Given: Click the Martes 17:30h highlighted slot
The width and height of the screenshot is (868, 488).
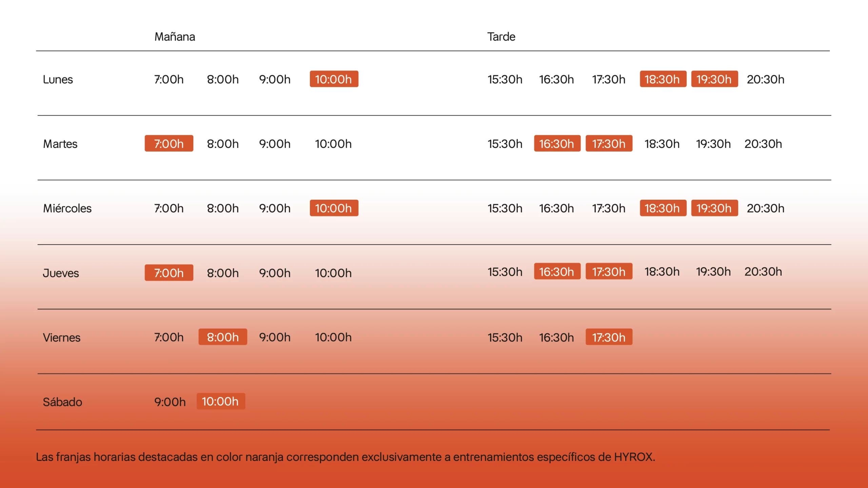Looking at the screenshot, I should [609, 143].
